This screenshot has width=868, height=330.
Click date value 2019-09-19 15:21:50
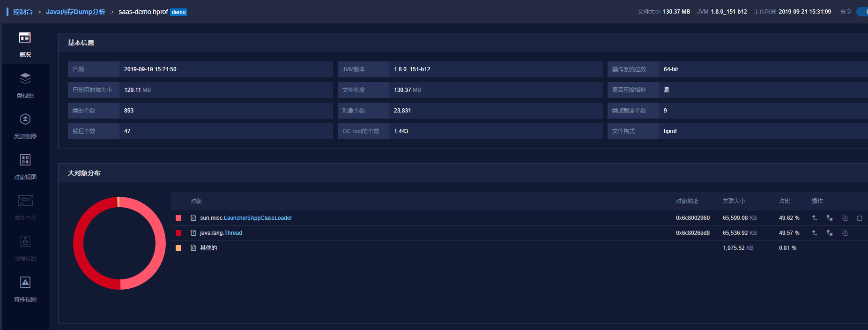[x=150, y=69]
